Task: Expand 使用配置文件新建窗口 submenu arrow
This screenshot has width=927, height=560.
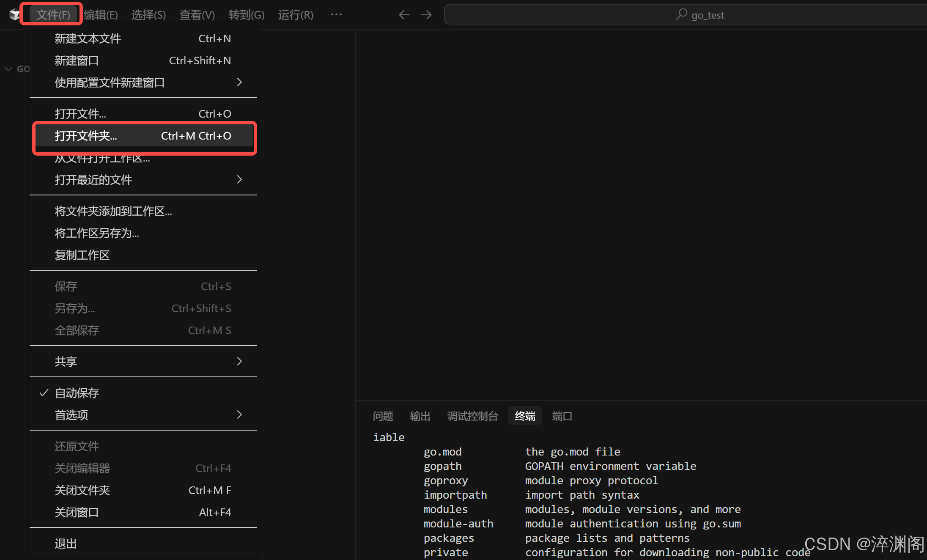Action: [x=239, y=82]
